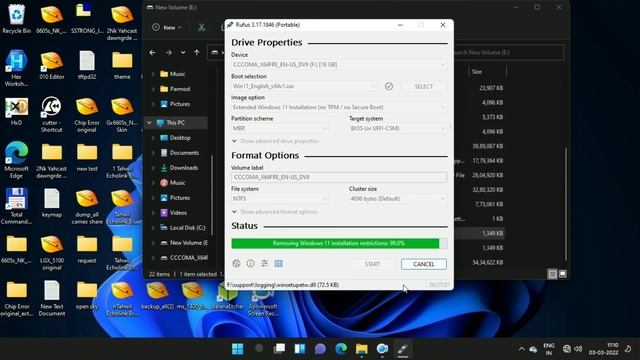
Task: Open Rufus About info icon
Action: [x=251, y=264]
